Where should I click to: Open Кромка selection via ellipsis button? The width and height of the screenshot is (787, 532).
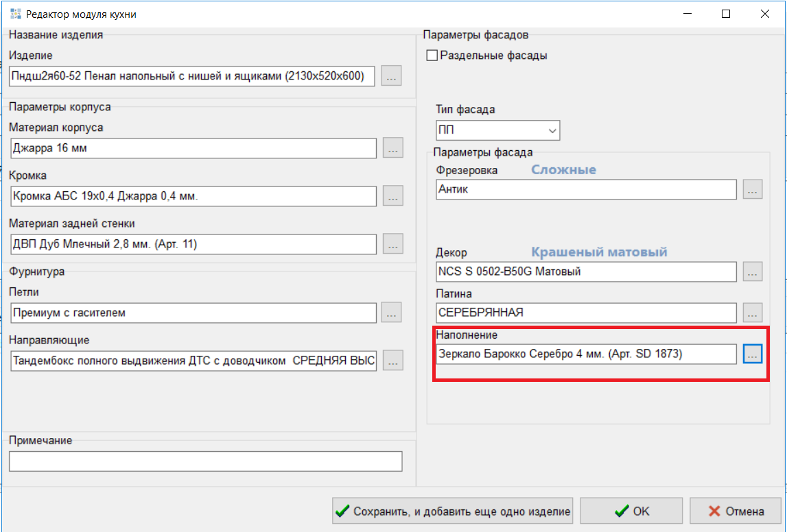click(392, 196)
